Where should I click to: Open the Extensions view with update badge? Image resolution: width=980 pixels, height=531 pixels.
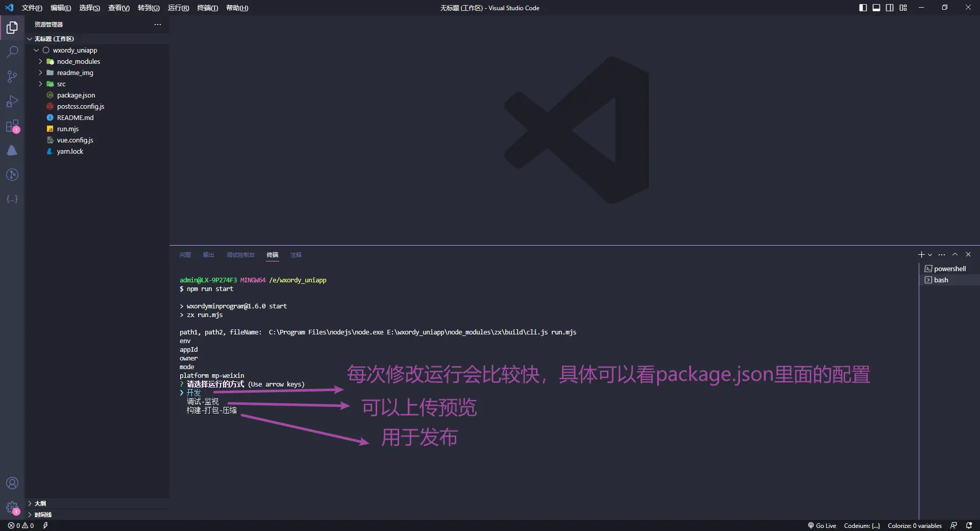pyautogui.click(x=12, y=126)
